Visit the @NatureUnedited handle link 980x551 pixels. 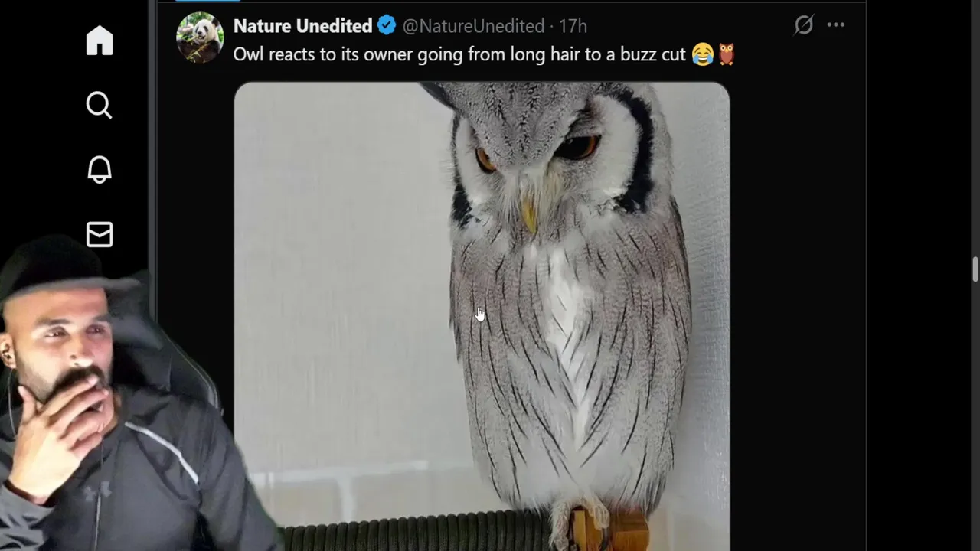coord(473,26)
